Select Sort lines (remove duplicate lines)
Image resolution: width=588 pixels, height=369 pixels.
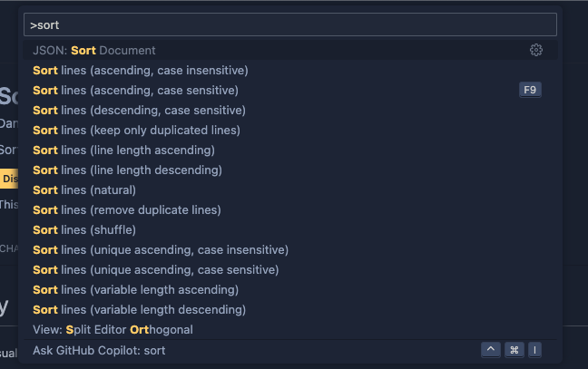tap(127, 209)
